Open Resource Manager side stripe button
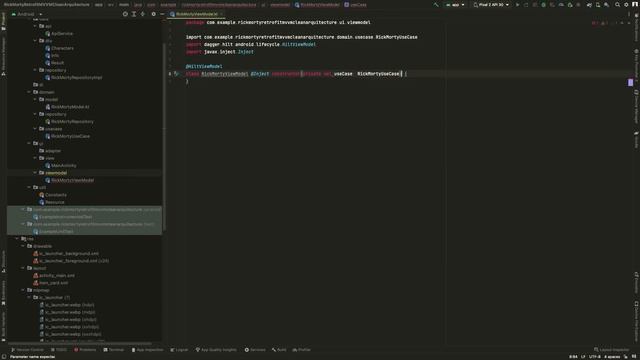This screenshot has height=360, width=640. click(3, 56)
